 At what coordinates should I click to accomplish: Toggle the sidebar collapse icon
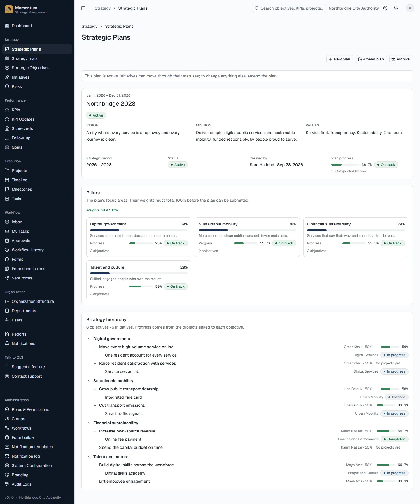point(83,8)
